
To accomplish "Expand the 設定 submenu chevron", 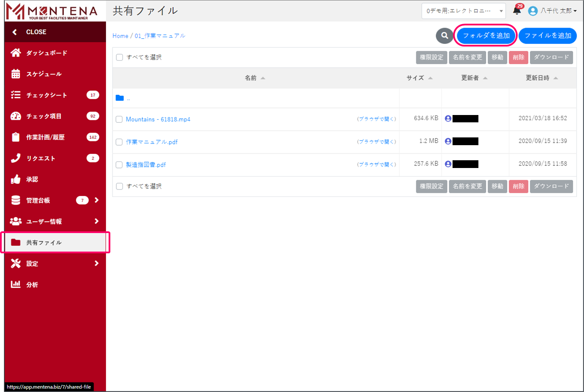I will pyautogui.click(x=97, y=263).
